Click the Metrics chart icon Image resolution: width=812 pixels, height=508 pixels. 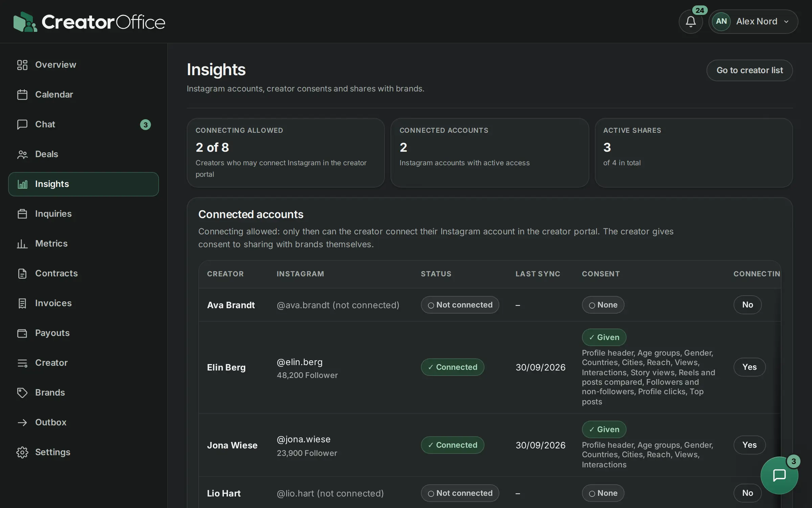tap(22, 244)
